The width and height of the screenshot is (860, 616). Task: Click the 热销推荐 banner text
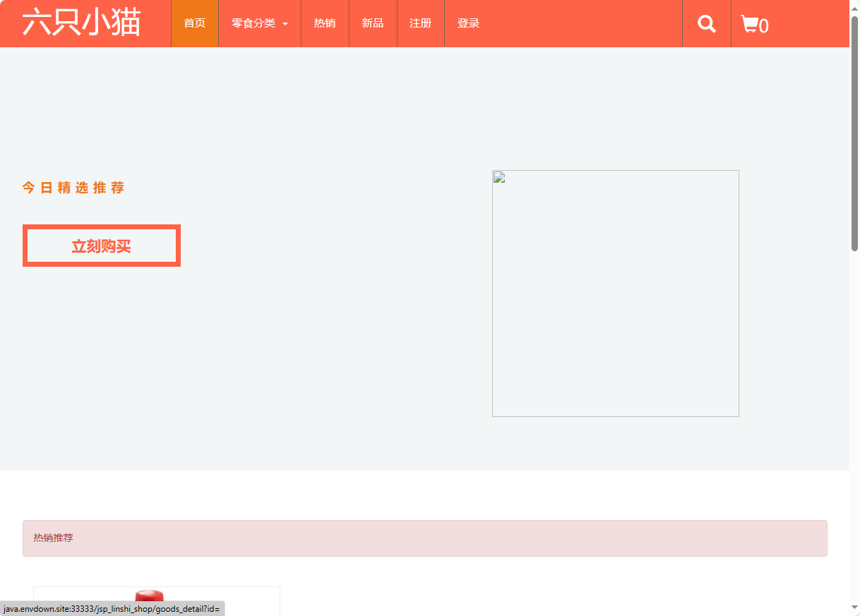[x=53, y=538]
